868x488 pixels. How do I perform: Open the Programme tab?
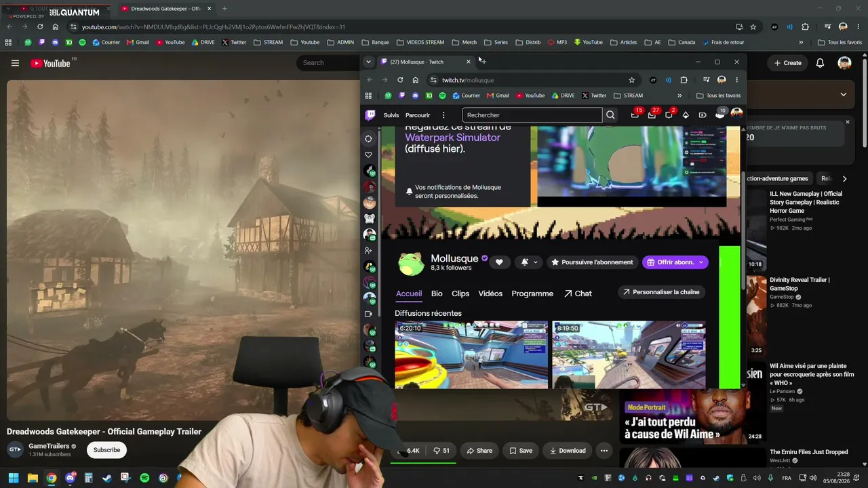click(x=532, y=293)
